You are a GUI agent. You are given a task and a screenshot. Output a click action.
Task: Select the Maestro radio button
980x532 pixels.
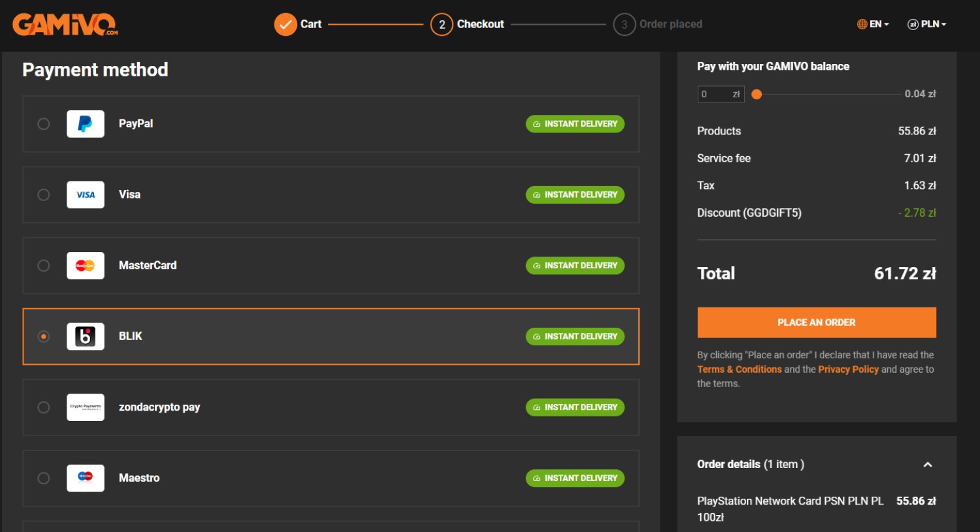click(x=44, y=478)
